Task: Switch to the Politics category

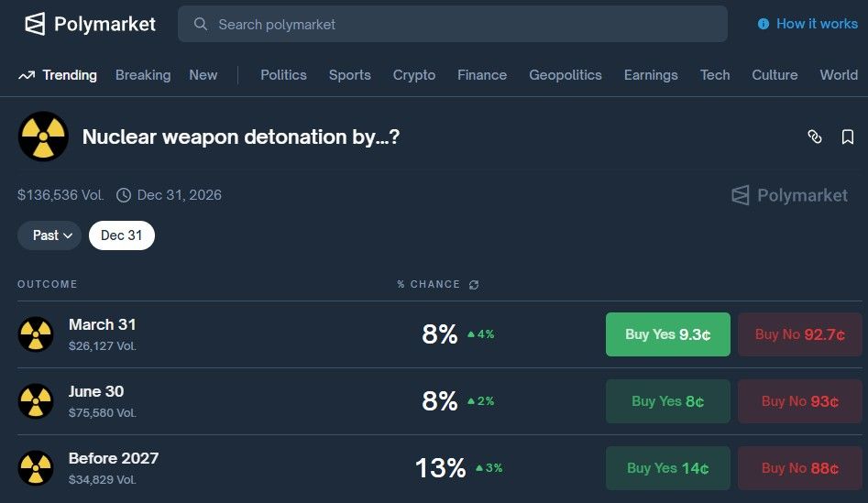Action: coord(283,75)
